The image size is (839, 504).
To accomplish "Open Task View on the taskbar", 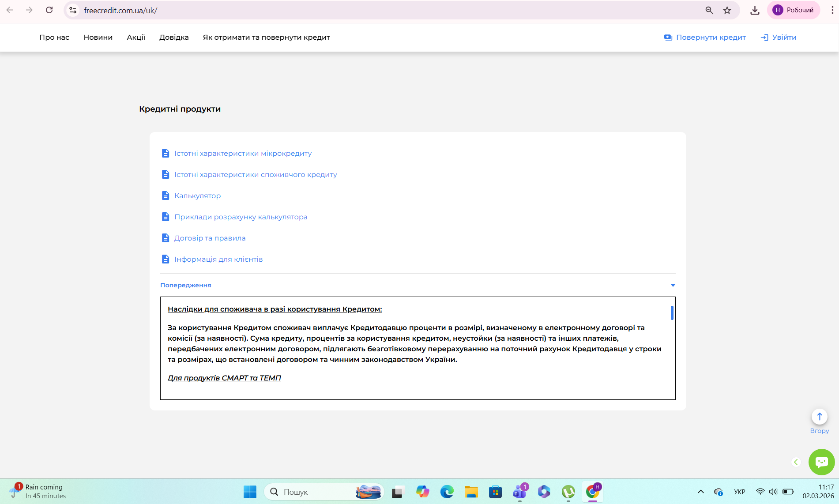I will [x=398, y=492].
